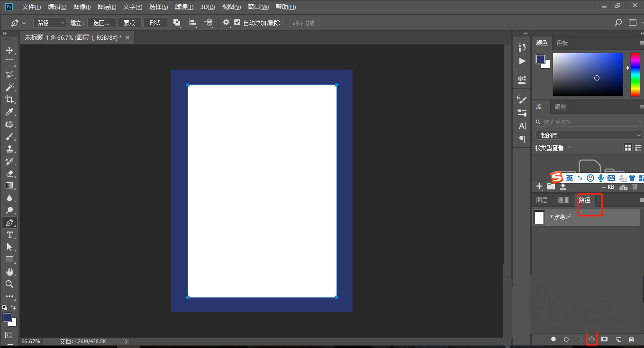
Task: Switch to the 通道 tab
Action: (x=563, y=200)
